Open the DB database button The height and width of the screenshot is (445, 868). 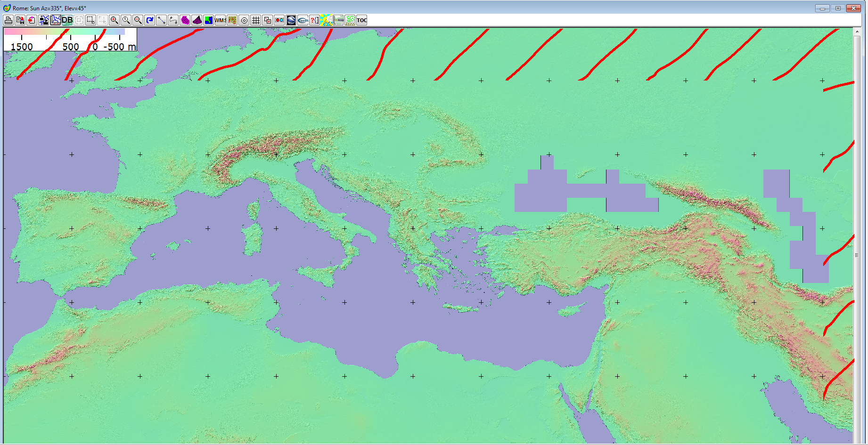[67, 20]
